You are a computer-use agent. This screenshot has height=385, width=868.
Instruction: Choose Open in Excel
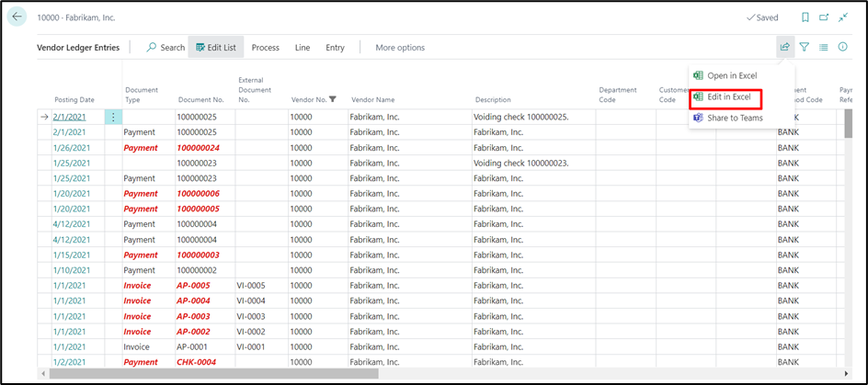725,75
